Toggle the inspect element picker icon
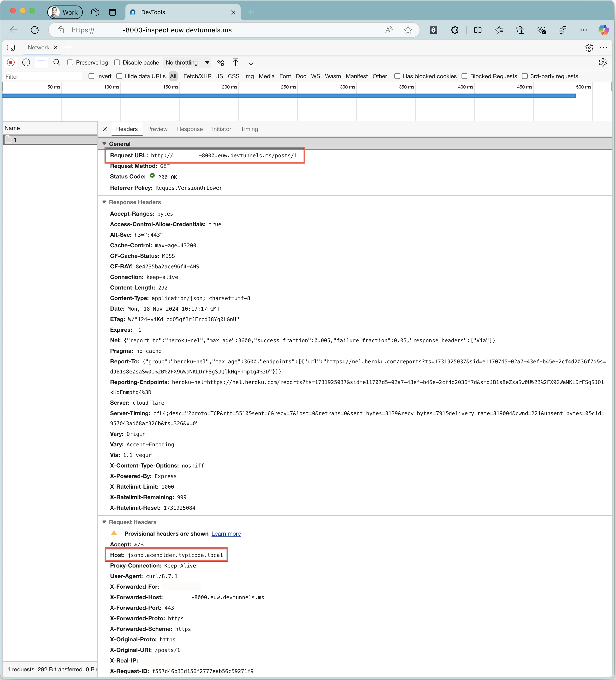The image size is (616, 680). pos(11,47)
